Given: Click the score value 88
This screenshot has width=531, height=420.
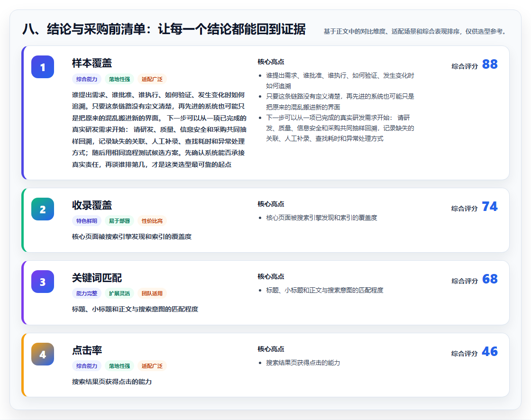Looking at the screenshot, I should pos(490,64).
